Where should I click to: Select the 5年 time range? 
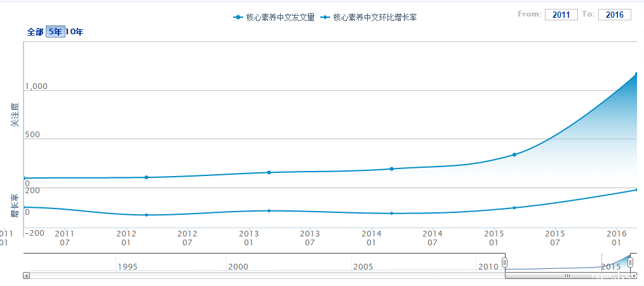(55, 32)
